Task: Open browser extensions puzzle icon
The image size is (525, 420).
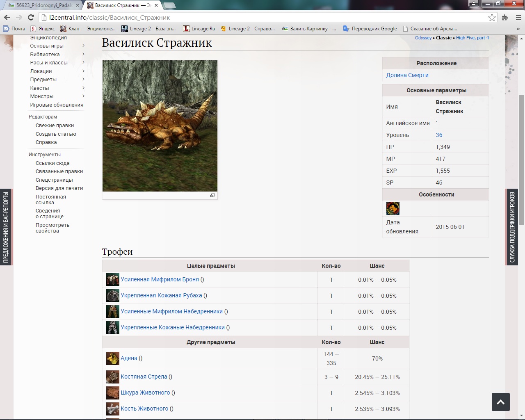Action: pyautogui.click(x=505, y=17)
